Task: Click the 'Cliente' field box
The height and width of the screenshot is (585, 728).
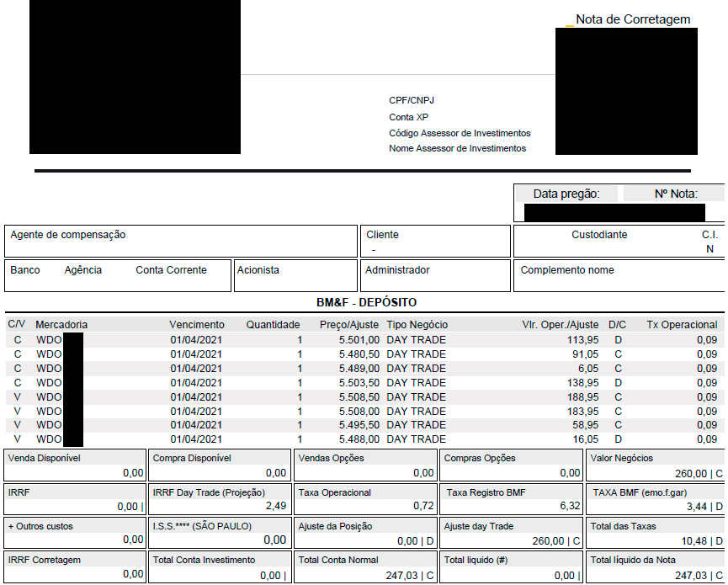Action: tap(435, 241)
